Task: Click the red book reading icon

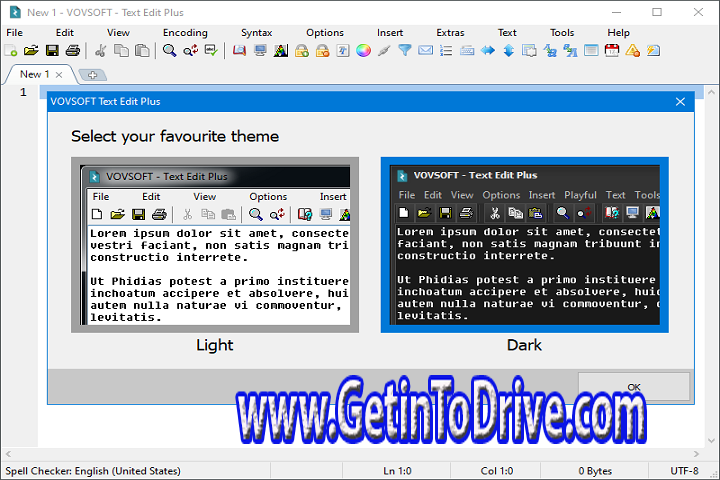Action: 239,51
